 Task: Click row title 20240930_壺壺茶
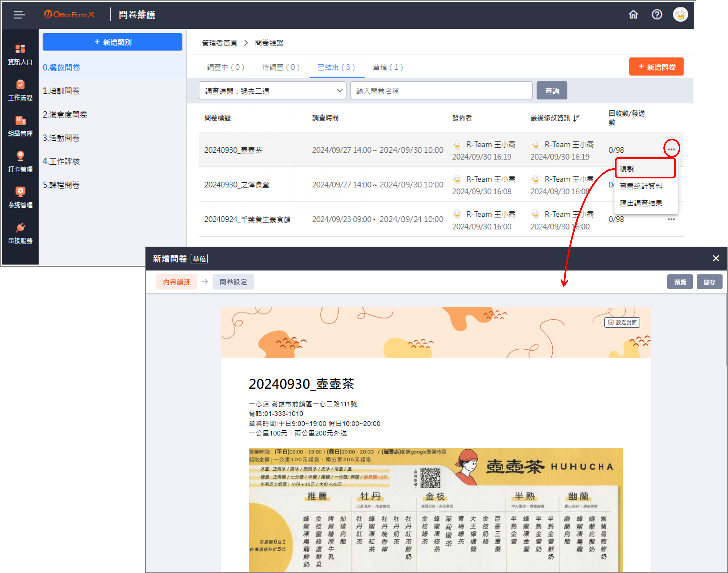[233, 150]
